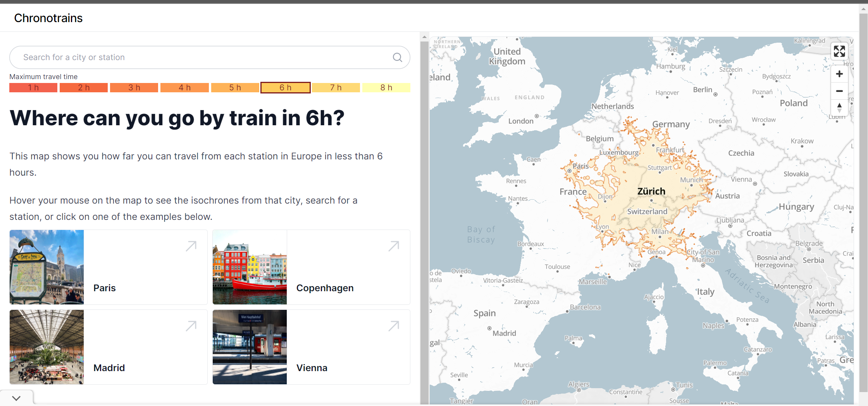Zoom out of the map
The image size is (868, 406).
(x=839, y=91)
